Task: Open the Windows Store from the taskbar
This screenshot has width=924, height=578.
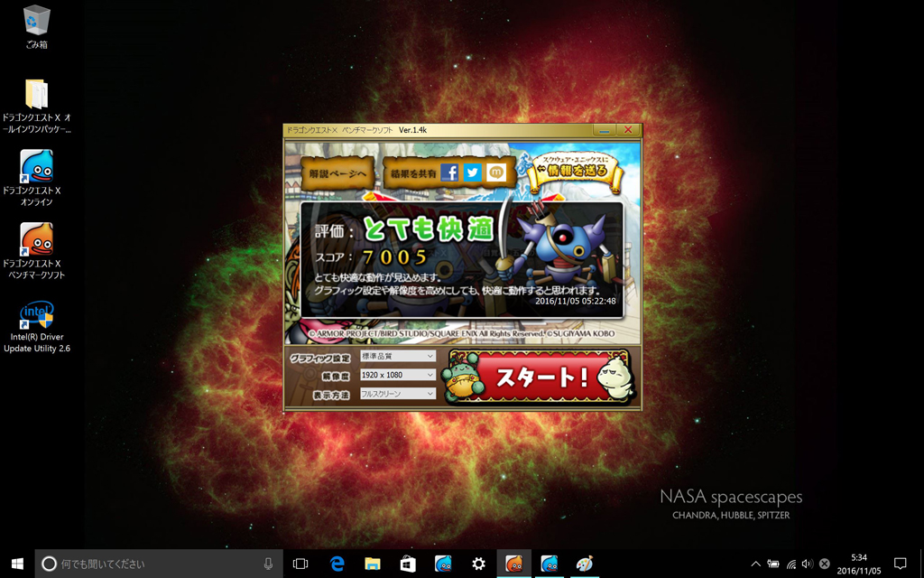Action: point(408,564)
